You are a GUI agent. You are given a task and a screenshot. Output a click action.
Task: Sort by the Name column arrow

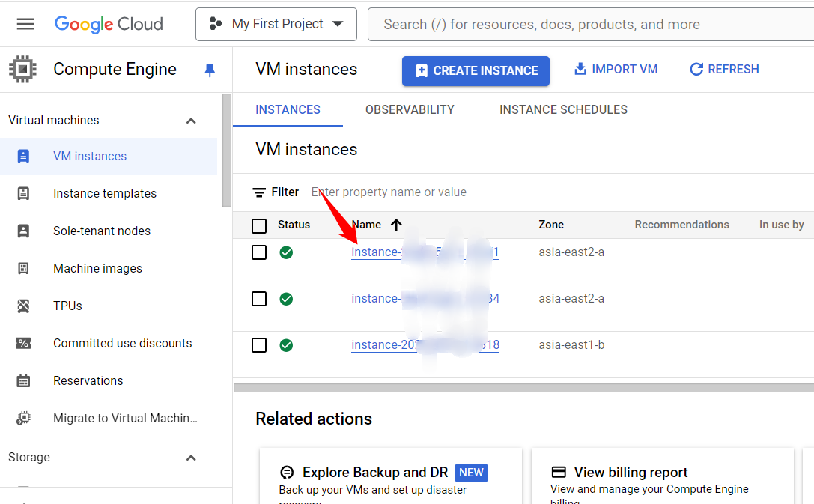click(397, 225)
